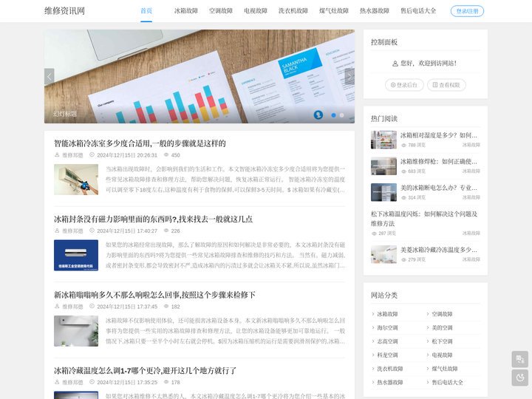
Task: Click eye icon beside 287 浏览
Action: pos(374,233)
